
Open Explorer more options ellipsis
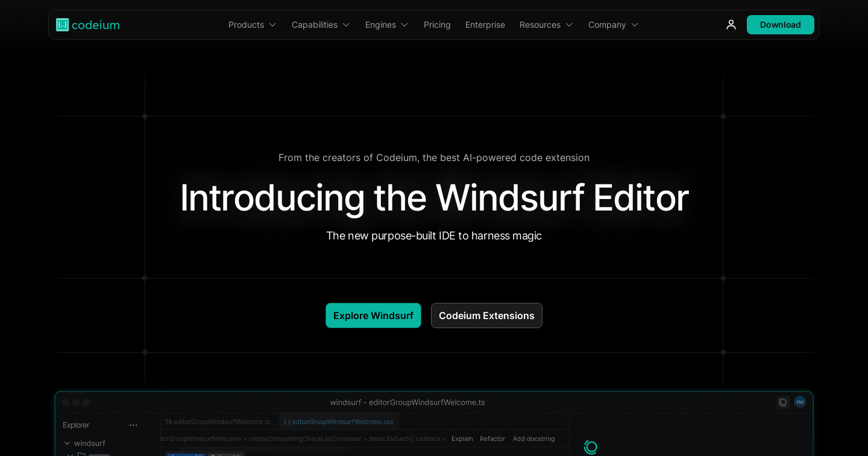[x=133, y=425]
